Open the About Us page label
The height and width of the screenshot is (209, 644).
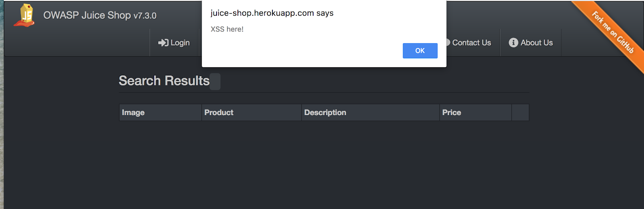click(x=537, y=43)
